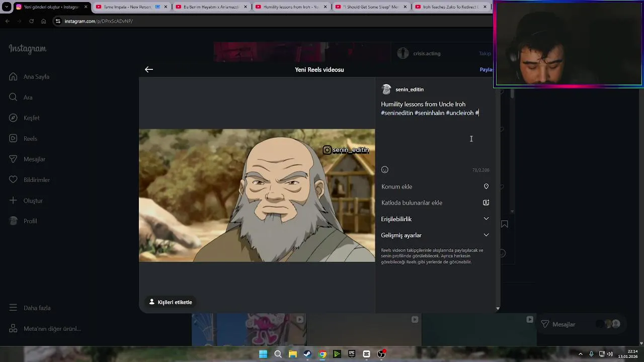The image size is (644, 362).
Task: Open OBS Studio from the taskbar
Action: [x=381, y=354]
